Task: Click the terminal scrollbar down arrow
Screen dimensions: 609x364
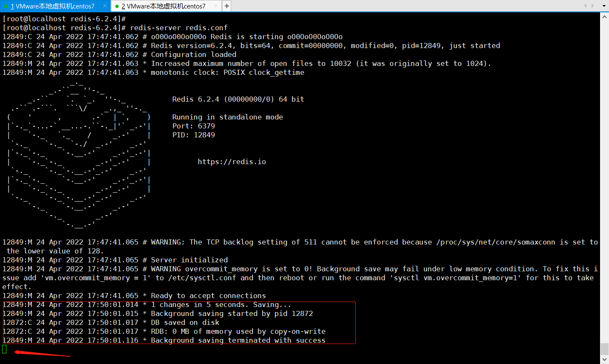Action: click(x=604, y=359)
